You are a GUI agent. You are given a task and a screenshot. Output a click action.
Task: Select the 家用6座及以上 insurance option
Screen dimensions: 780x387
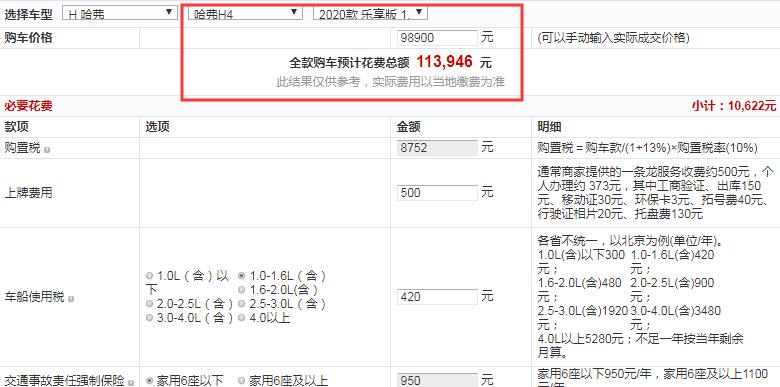point(242,381)
